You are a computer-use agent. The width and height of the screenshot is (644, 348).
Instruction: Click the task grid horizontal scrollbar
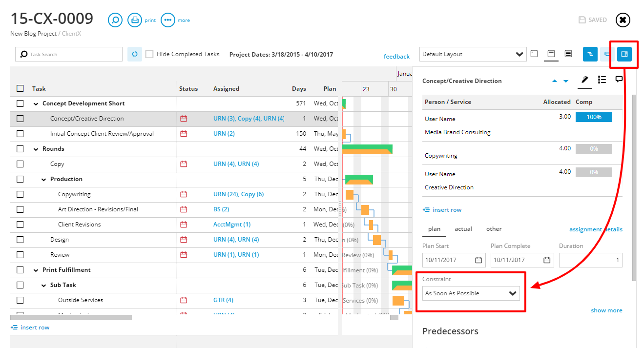tap(71, 317)
